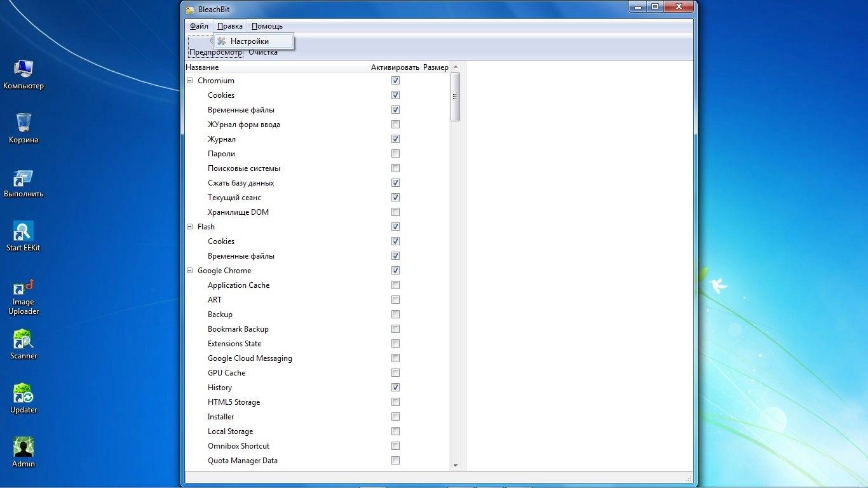Open the Помощь menu
Screen dimensions: 868x488
pos(267,26)
